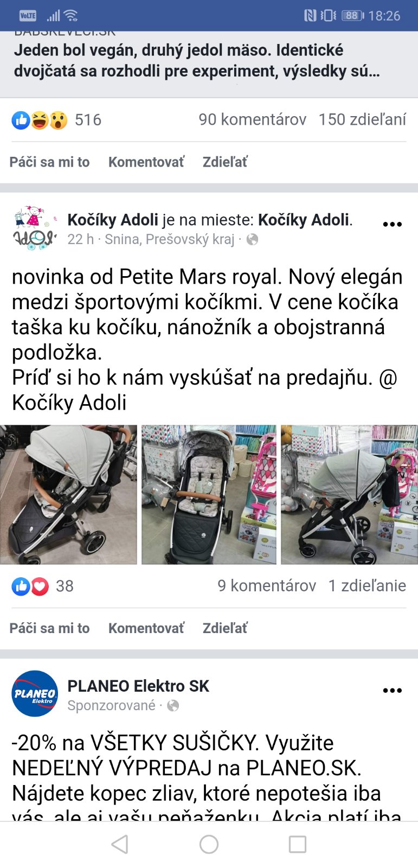Like the stroller post with Páči sa mi to
Image resolution: width=418 pixels, height=868 pixels.
click(49, 628)
